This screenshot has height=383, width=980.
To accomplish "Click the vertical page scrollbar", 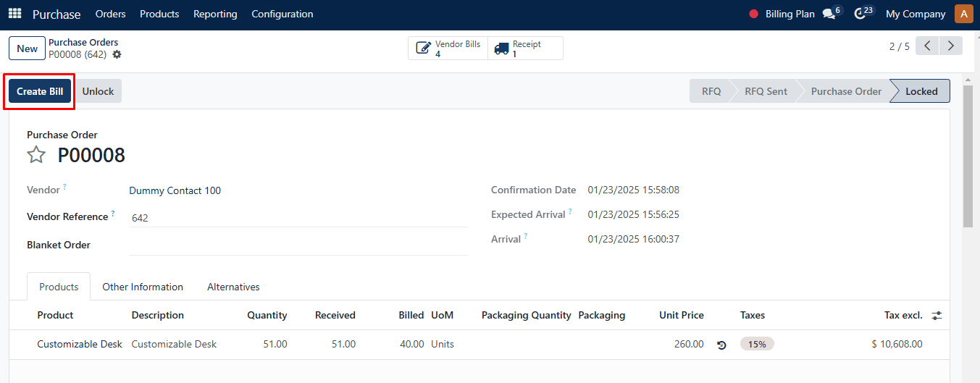I will [x=968, y=156].
